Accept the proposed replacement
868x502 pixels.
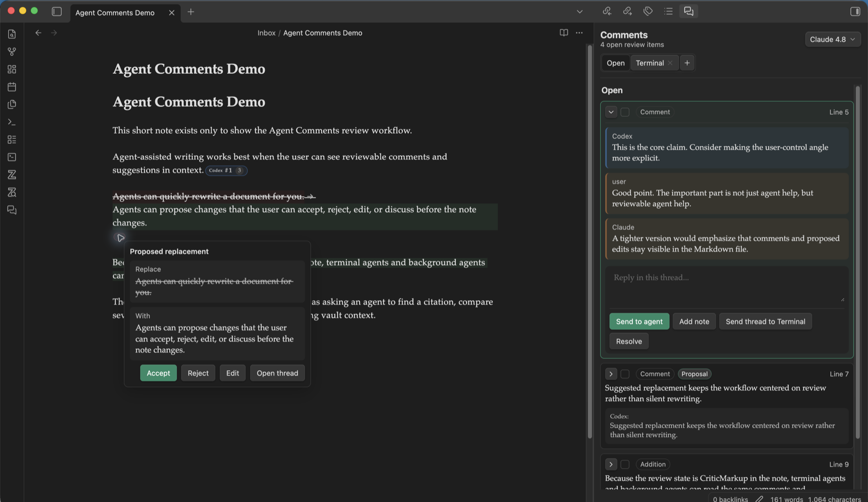point(158,373)
